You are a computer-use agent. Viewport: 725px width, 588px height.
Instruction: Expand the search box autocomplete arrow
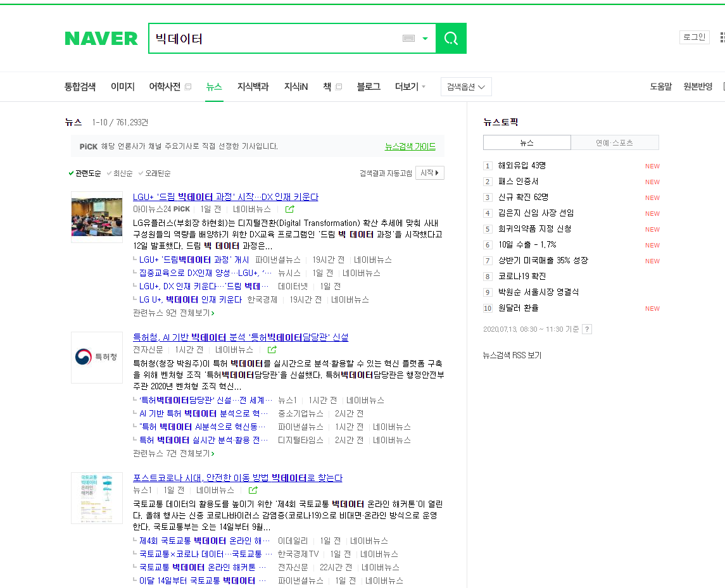pyautogui.click(x=425, y=39)
